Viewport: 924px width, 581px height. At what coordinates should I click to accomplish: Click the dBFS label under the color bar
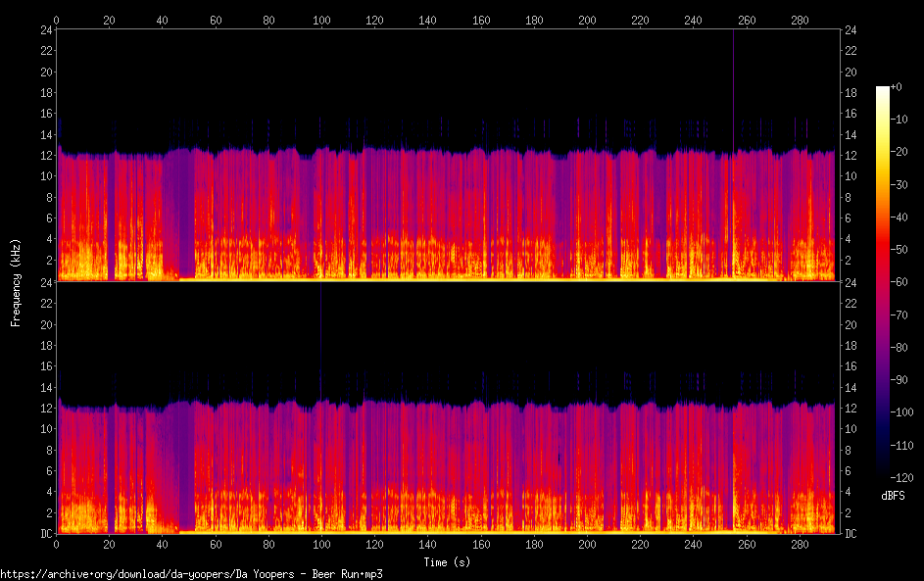(x=893, y=497)
